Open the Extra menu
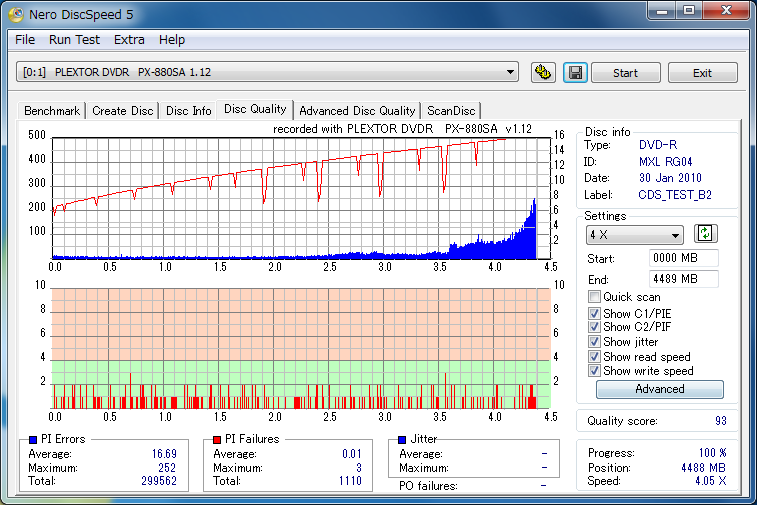The height and width of the screenshot is (505, 757). (x=129, y=40)
